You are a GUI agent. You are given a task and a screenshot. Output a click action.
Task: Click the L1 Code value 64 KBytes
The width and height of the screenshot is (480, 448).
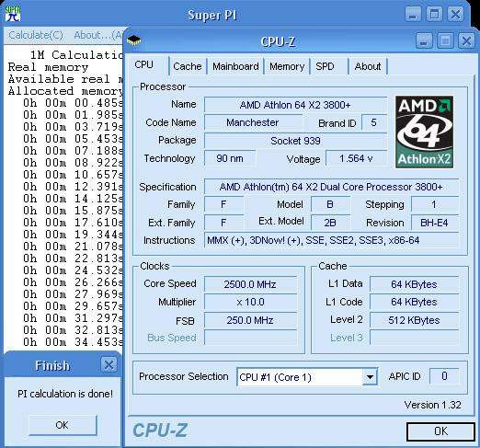pyautogui.click(x=414, y=302)
